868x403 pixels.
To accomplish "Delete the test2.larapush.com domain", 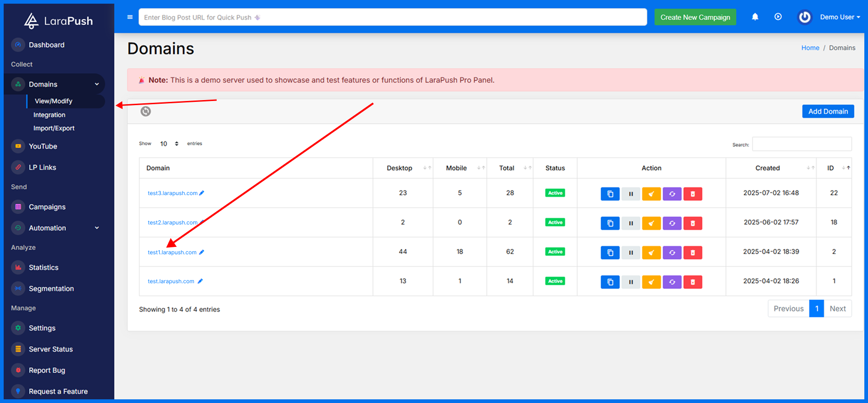I will (x=693, y=223).
